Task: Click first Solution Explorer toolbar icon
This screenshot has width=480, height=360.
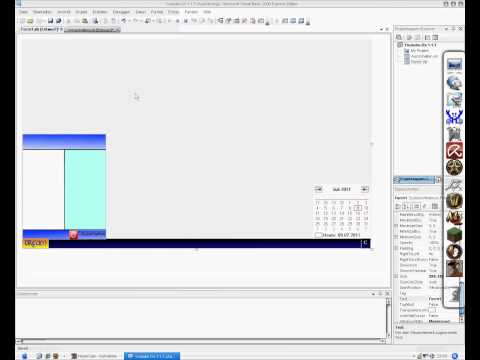Action: click(x=399, y=37)
